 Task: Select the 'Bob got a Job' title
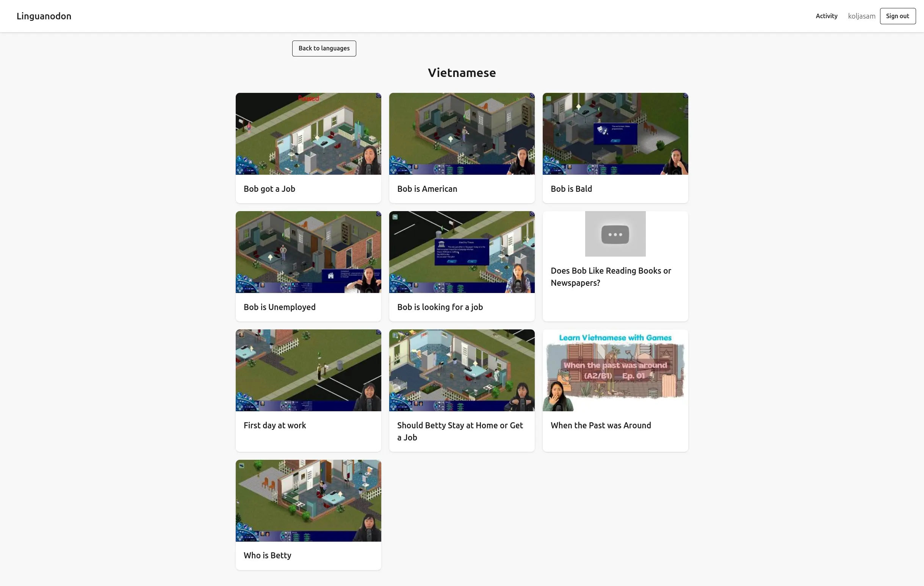269,189
